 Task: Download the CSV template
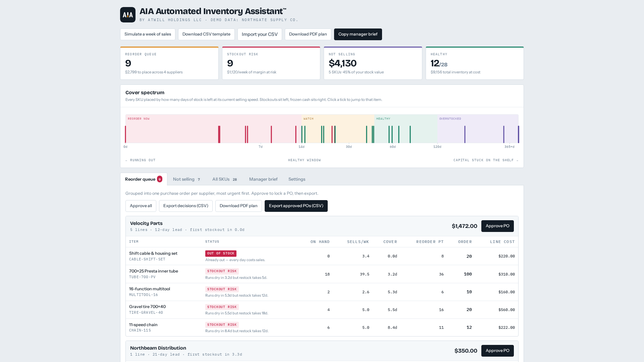206,34
